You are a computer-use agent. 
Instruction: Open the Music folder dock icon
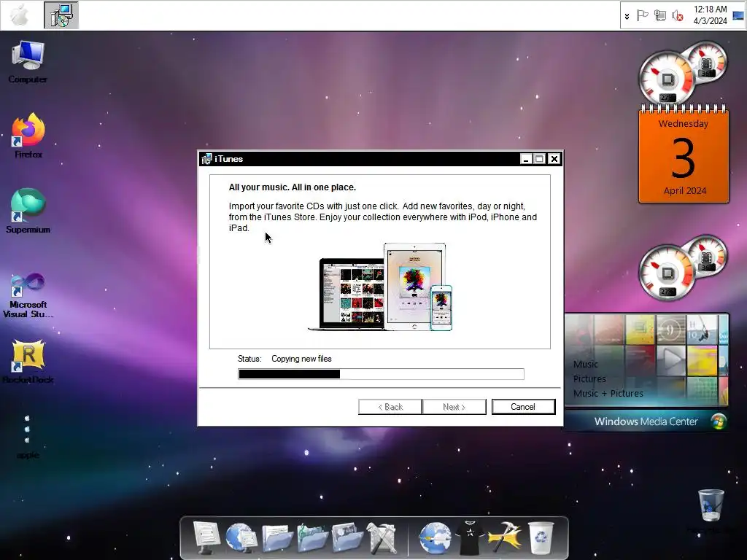pyautogui.click(x=312, y=537)
